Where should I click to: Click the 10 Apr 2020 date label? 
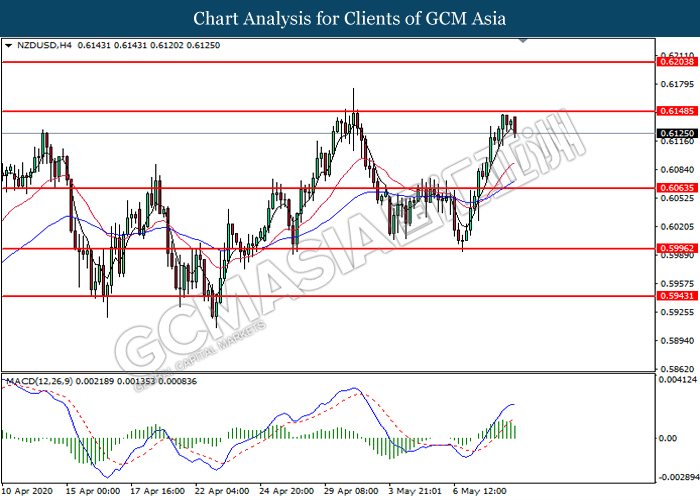tap(27, 491)
